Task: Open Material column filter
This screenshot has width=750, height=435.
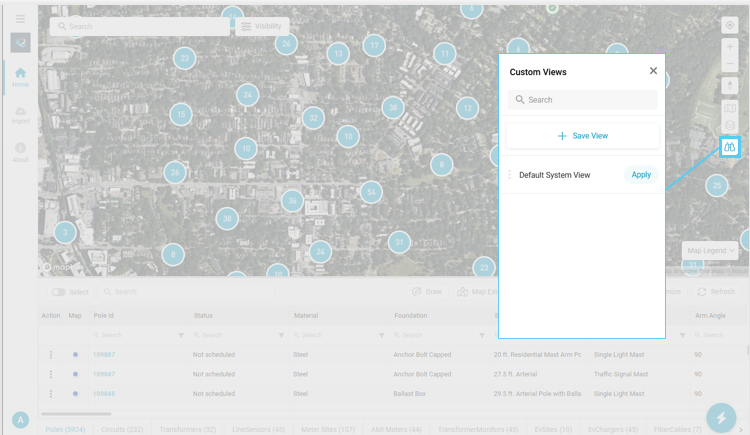Action: coord(381,335)
